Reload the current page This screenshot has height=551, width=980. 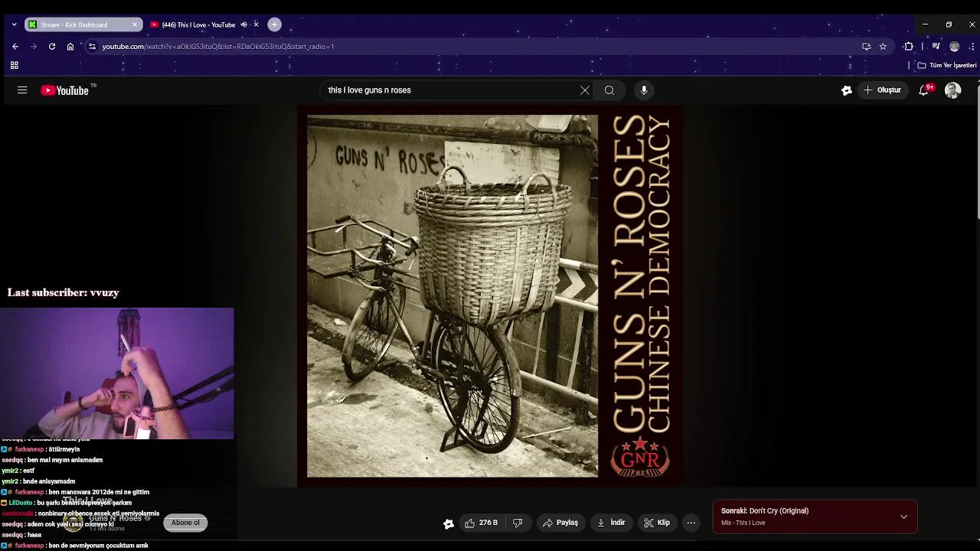(x=52, y=47)
